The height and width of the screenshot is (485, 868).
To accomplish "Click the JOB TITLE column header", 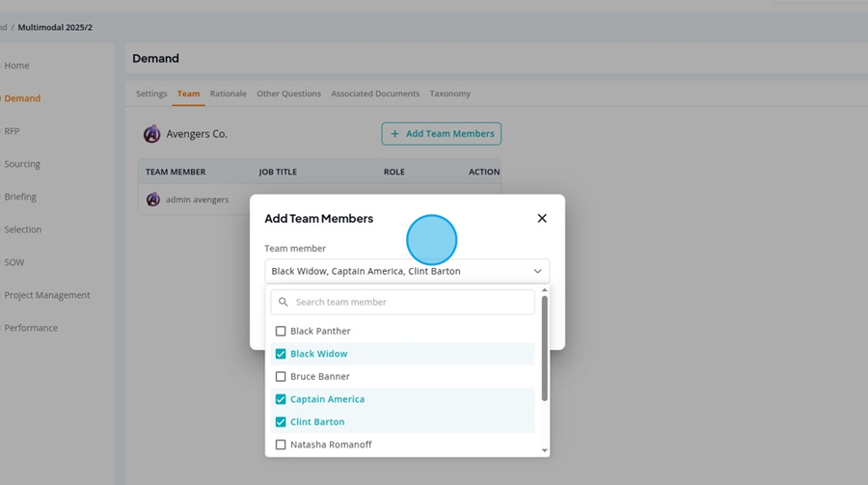I will pos(278,172).
